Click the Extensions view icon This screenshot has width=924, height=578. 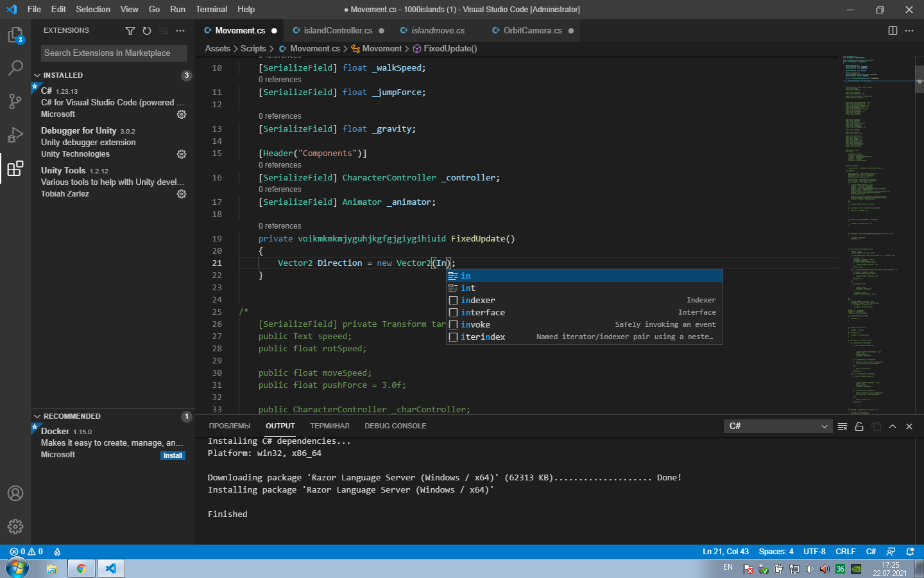tap(15, 168)
